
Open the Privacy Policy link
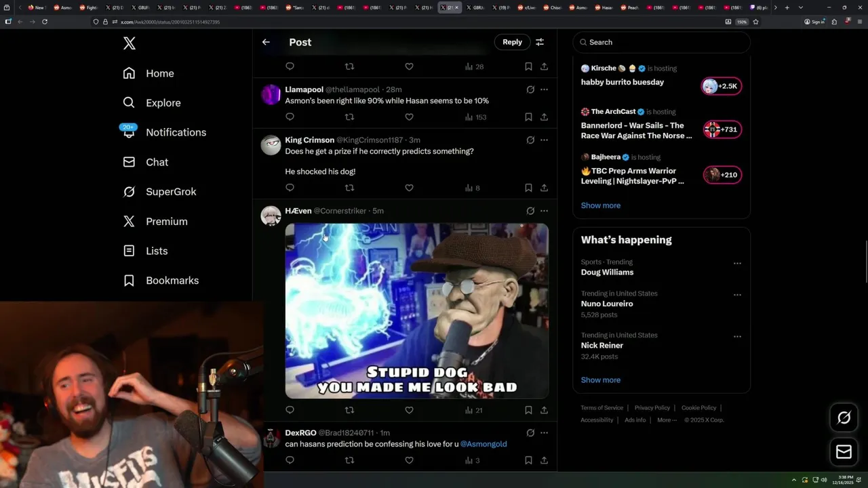click(x=652, y=408)
